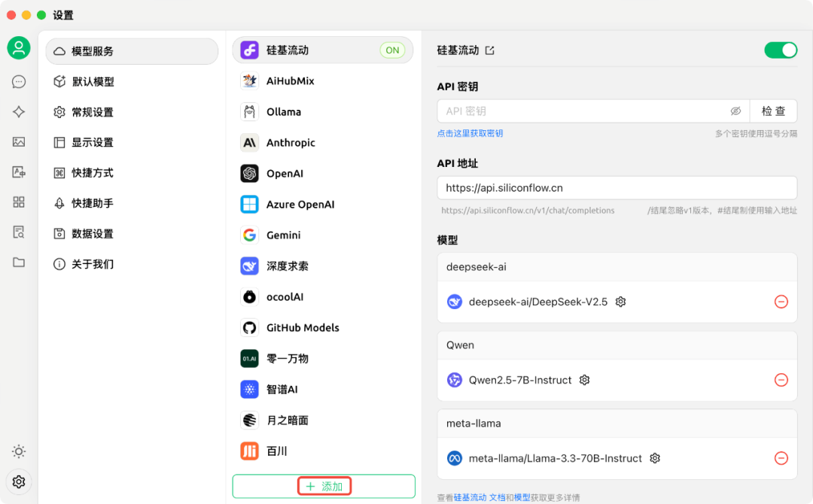Click the 添加 button to add provider
This screenshot has width=813, height=504.
click(324, 487)
